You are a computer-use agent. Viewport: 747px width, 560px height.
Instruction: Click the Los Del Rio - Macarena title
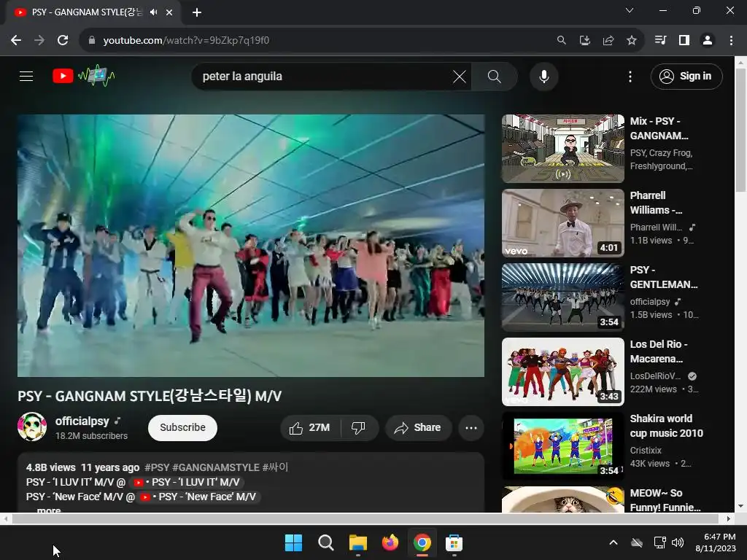[x=659, y=351]
